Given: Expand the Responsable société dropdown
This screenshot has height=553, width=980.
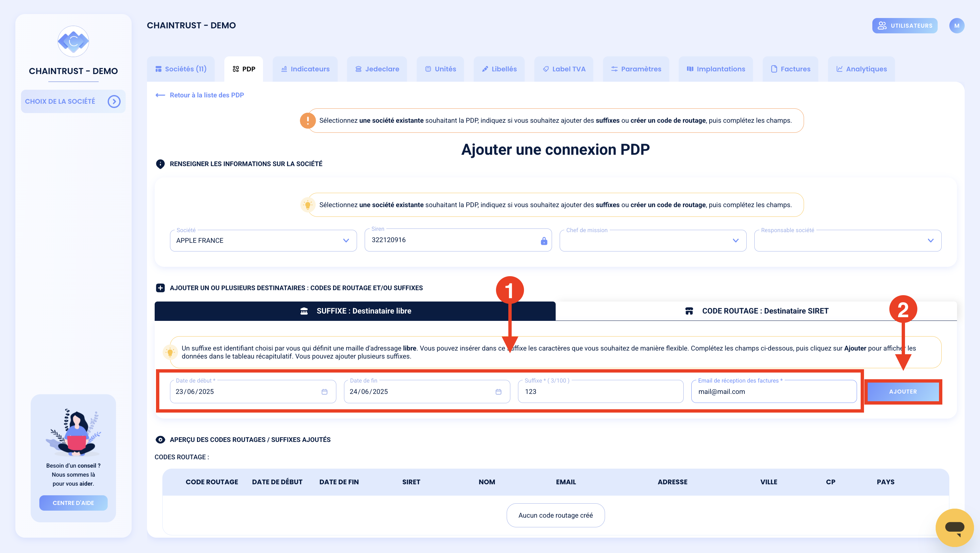Looking at the screenshot, I should point(848,240).
